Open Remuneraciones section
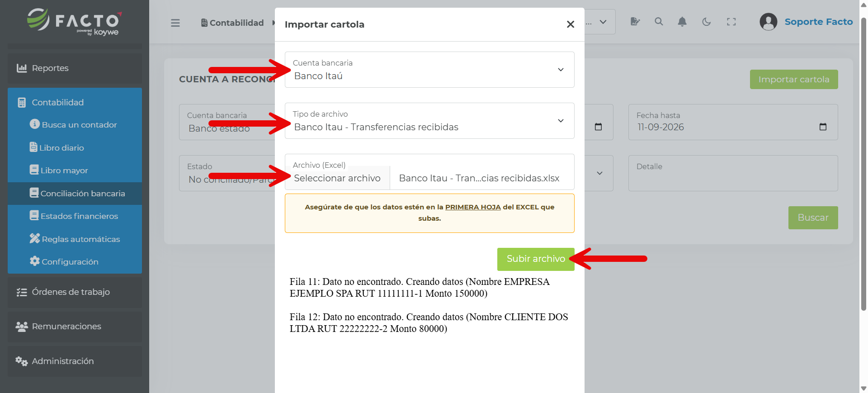The height and width of the screenshot is (393, 868). pos(75,327)
